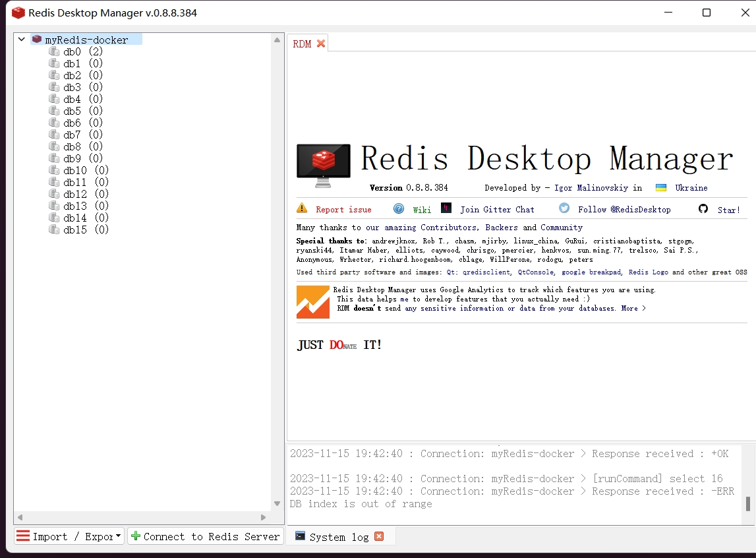This screenshot has height=558, width=756.
Task: Open the qredisclient link
Action: 486,272
